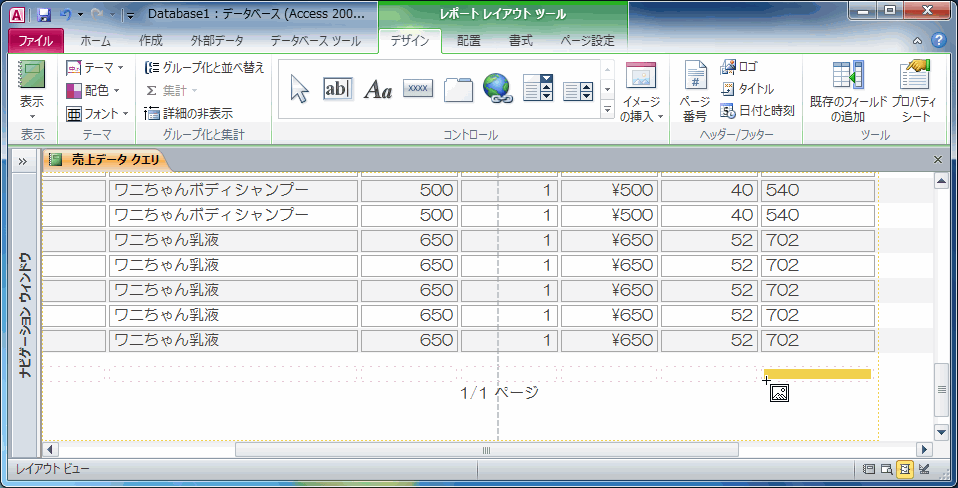Image resolution: width=958 pixels, height=488 pixels.
Task: Click the horizontal scrollbar thumb
Action: coord(487,450)
